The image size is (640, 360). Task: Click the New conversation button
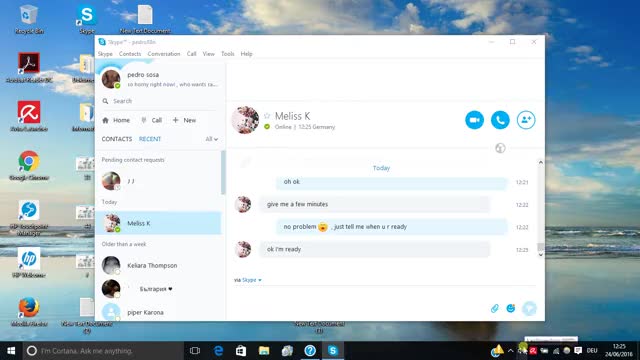pyautogui.click(x=184, y=120)
